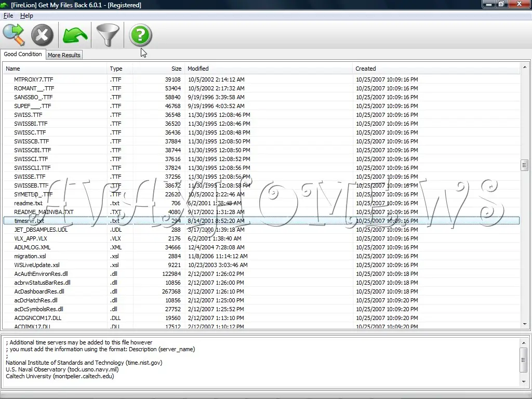Minimize the Get My Files Back window
Screen dimensions: 532x399
click(x=489, y=4)
